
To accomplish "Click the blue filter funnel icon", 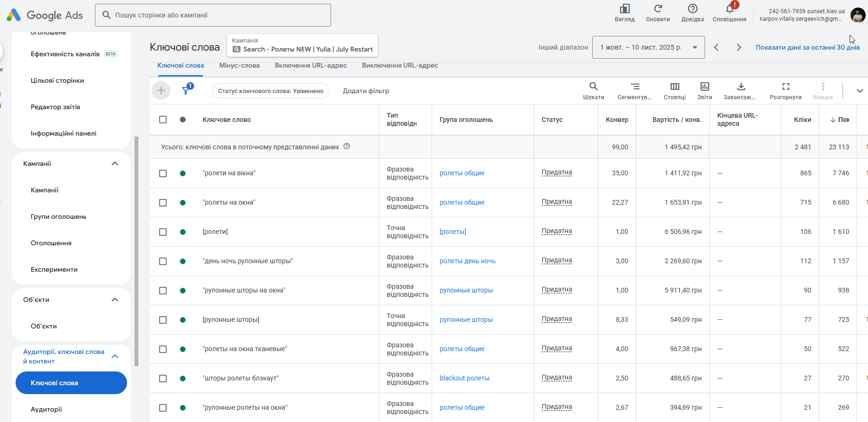I will click(x=186, y=90).
